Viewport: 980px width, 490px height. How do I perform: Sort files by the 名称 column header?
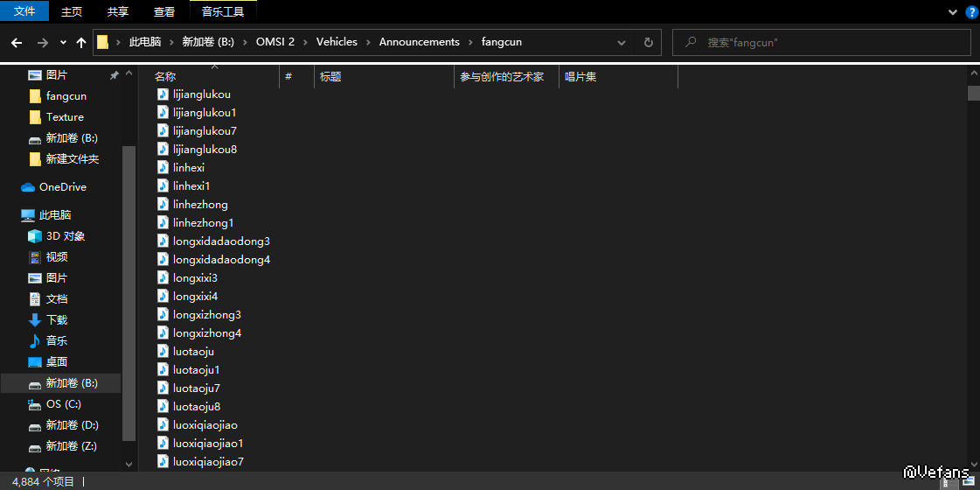165,77
